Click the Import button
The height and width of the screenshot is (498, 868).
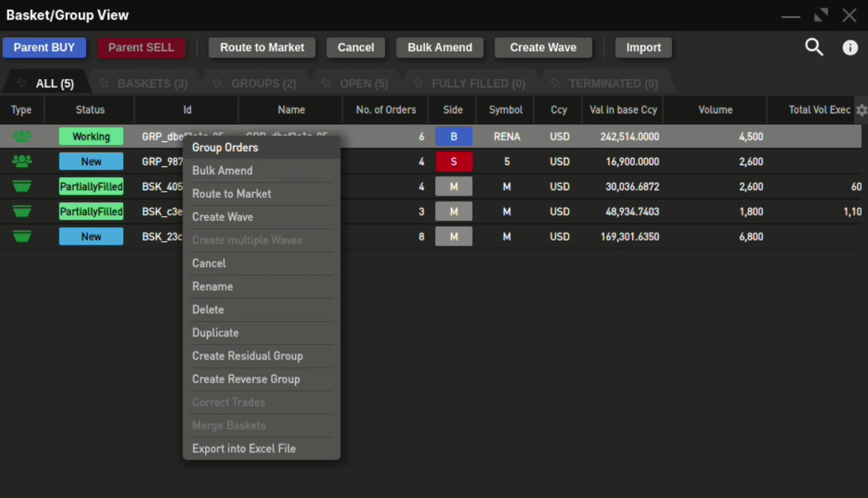click(643, 48)
